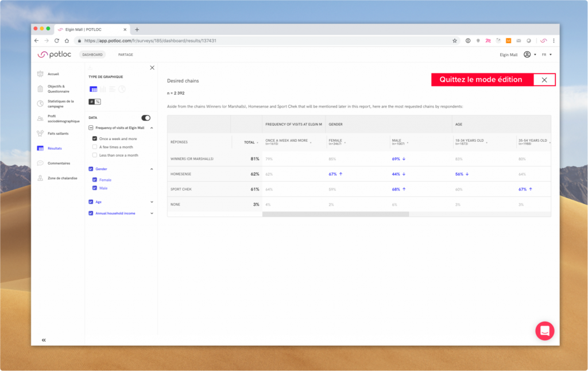Uncheck the Male checkbox

(x=95, y=188)
